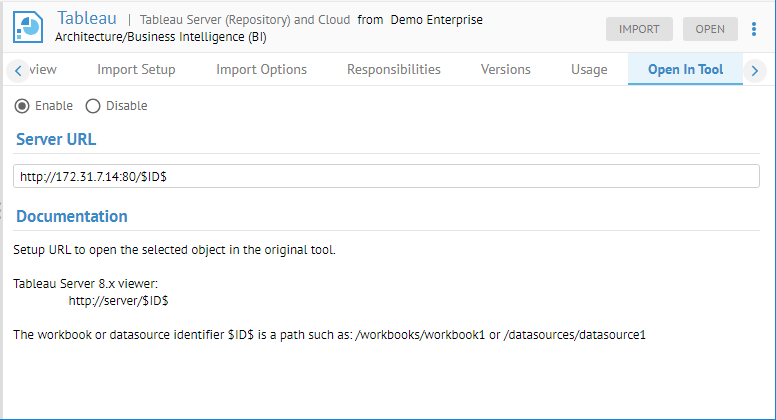Open the Import Options tab
Image resolution: width=776 pixels, height=420 pixels.
tap(261, 70)
